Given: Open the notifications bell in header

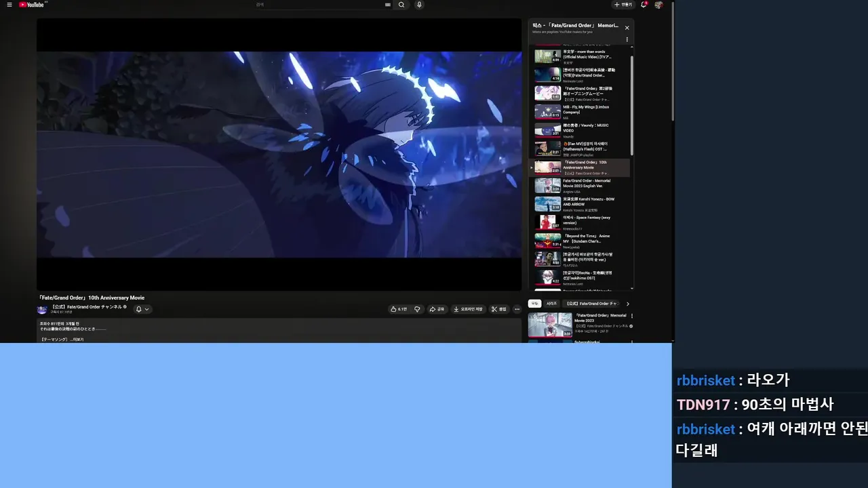Looking at the screenshot, I should 644,5.
